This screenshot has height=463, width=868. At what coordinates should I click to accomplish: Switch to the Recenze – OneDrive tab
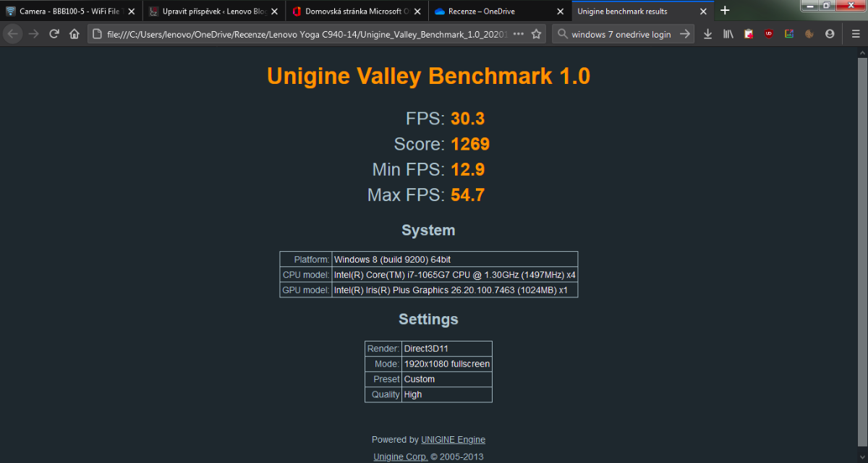click(492, 12)
